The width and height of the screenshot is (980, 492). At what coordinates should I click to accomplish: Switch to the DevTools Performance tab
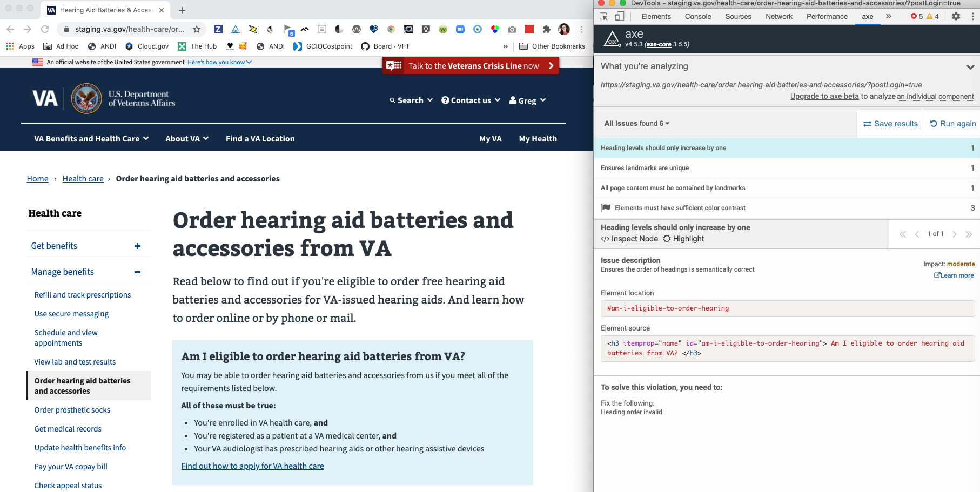click(x=827, y=16)
